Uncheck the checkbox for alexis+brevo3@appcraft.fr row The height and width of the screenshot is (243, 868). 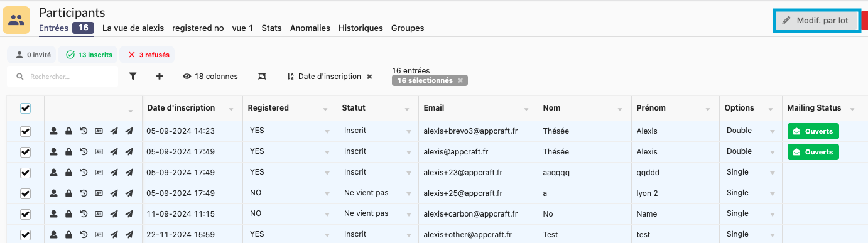tap(25, 131)
